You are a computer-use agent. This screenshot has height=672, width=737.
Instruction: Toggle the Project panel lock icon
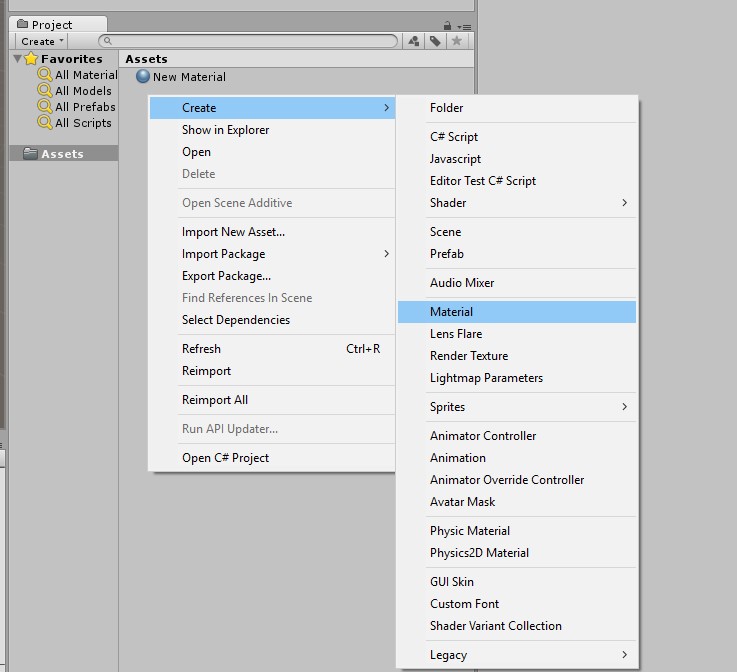tap(447, 26)
